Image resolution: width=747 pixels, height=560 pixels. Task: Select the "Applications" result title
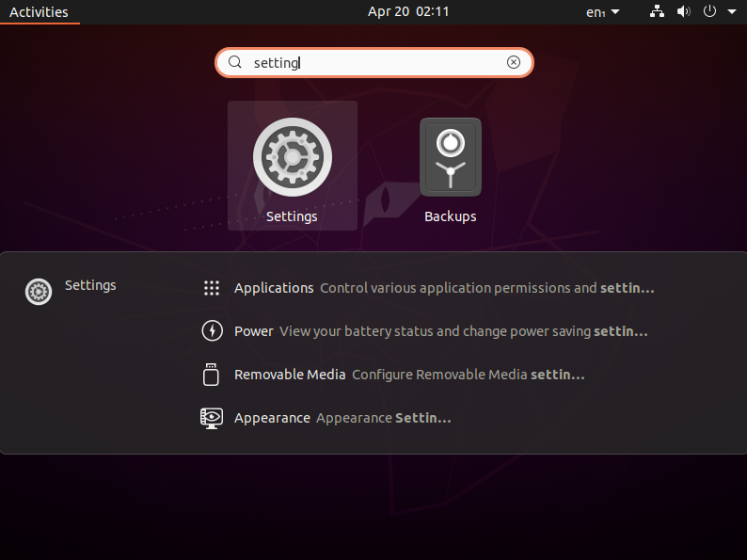(x=274, y=288)
